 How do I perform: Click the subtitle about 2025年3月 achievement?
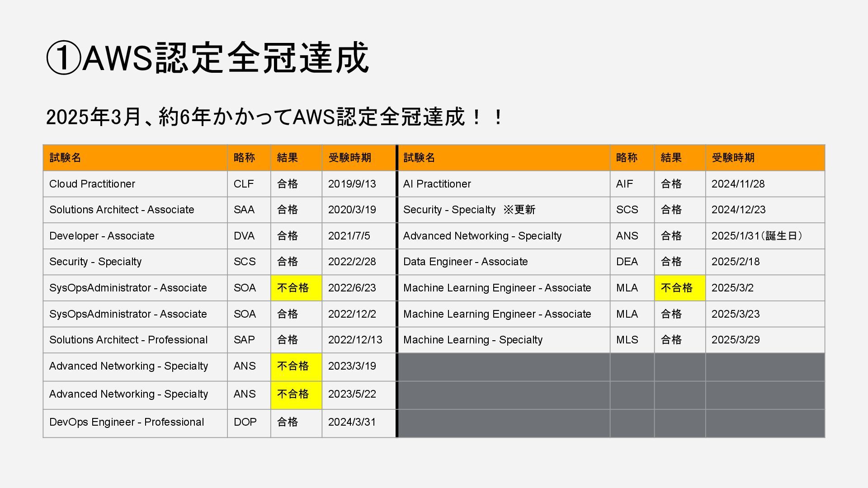(274, 117)
